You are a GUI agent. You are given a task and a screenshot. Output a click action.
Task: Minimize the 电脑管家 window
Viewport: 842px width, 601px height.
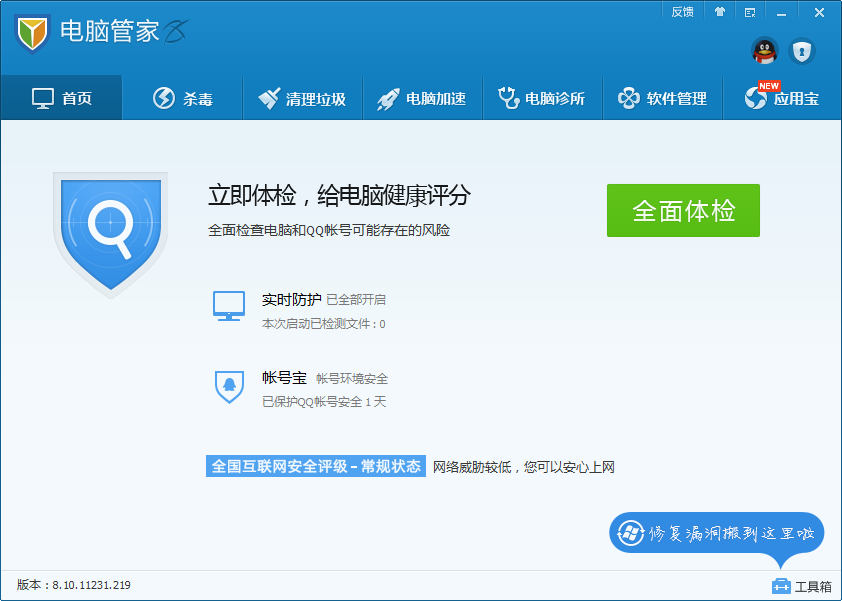click(x=781, y=13)
